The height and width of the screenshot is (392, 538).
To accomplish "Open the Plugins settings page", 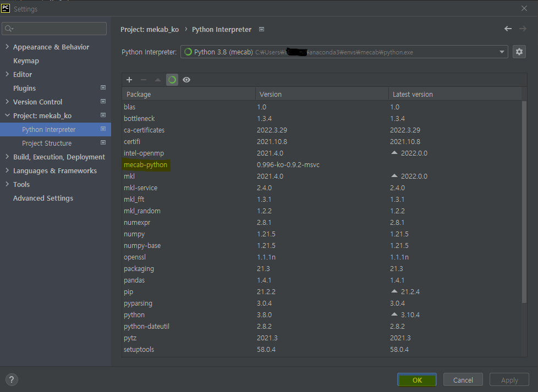I will 24,89.
